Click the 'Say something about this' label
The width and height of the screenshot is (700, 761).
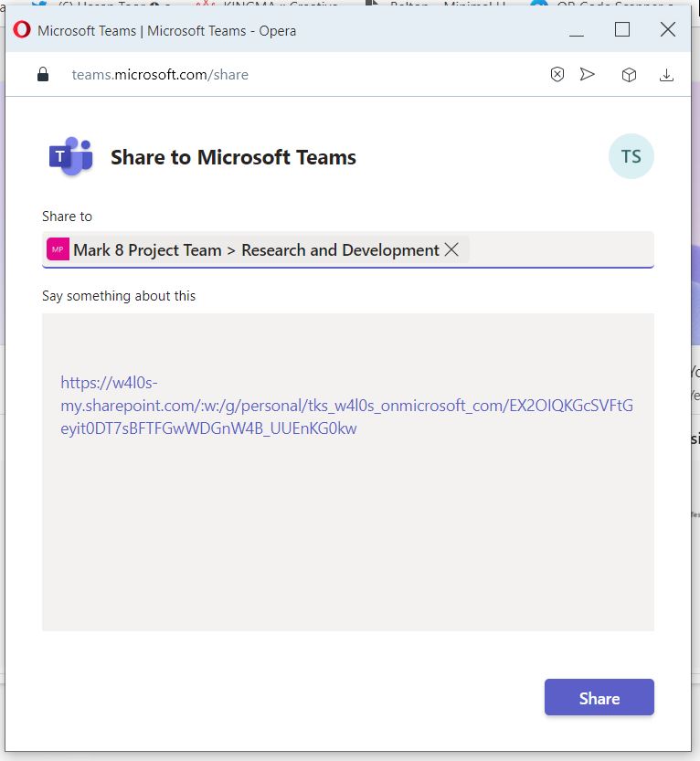(x=119, y=296)
